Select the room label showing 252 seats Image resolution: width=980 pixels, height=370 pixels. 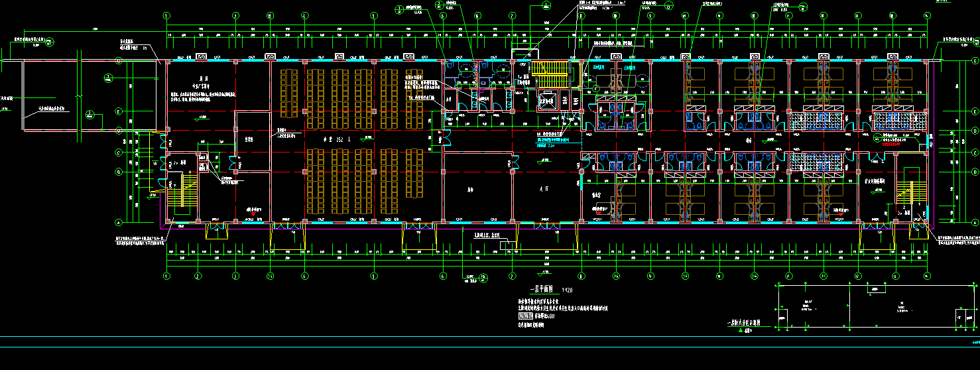[x=338, y=140]
